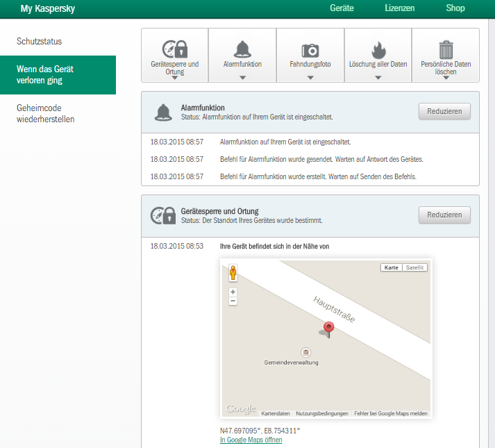Expand Löschung aller Daten dropdown arrow
This screenshot has height=448, width=495.
378,78
